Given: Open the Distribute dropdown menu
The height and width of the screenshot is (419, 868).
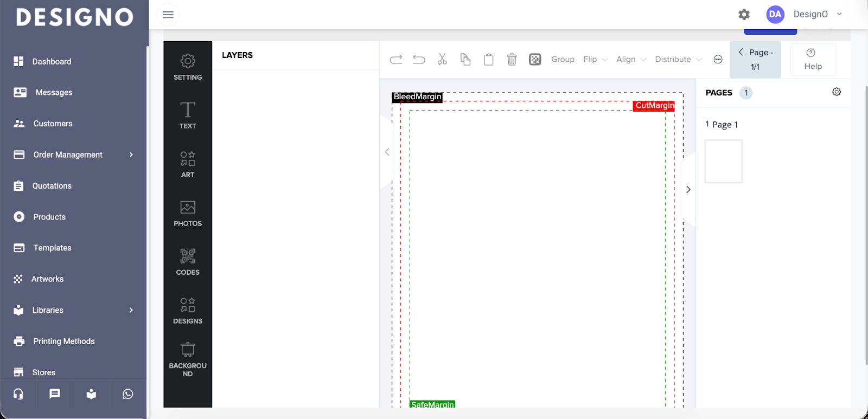Looking at the screenshot, I should pos(678,60).
